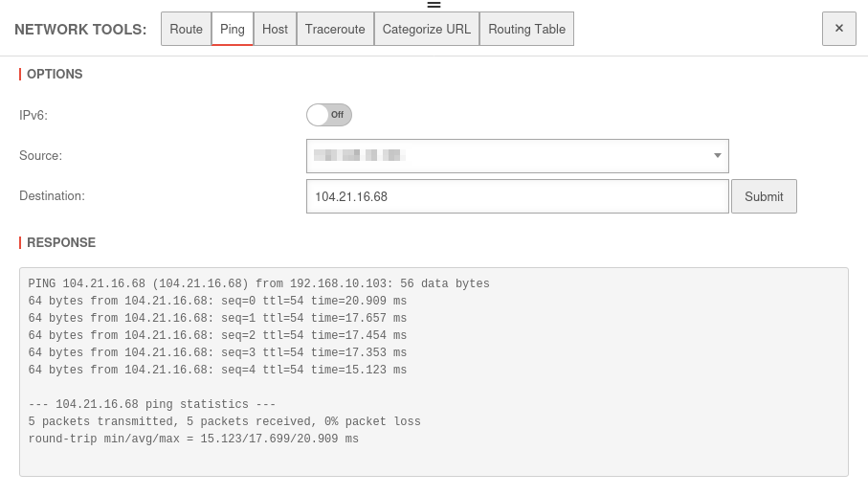Click the IPv6 field label
The image size is (868, 496).
coord(33,115)
